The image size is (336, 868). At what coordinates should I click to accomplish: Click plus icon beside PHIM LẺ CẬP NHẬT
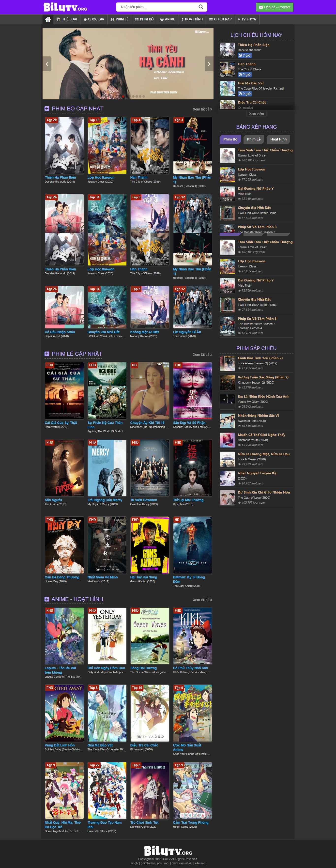tap(47, 354)
